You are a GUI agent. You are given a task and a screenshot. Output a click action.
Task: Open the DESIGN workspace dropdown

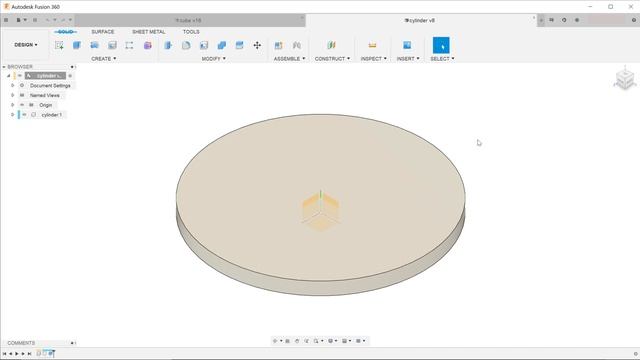[26, 45]
